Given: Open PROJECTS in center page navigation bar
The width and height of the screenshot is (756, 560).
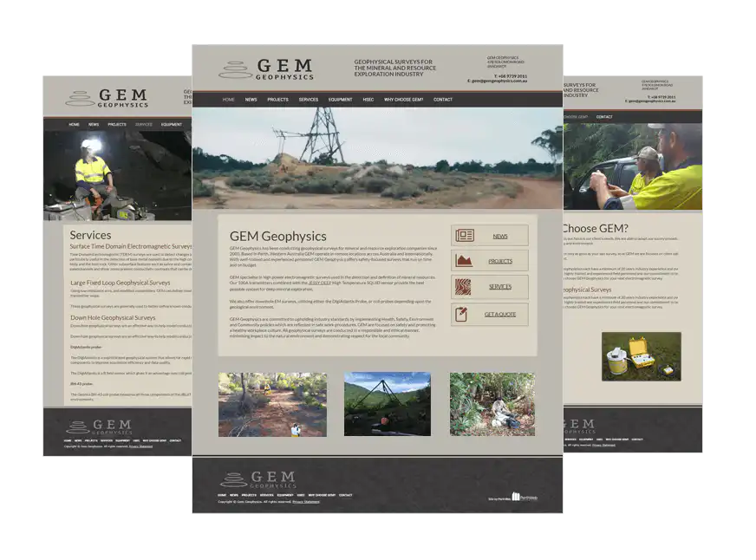Looking at the screenshot, I should 277,100.
